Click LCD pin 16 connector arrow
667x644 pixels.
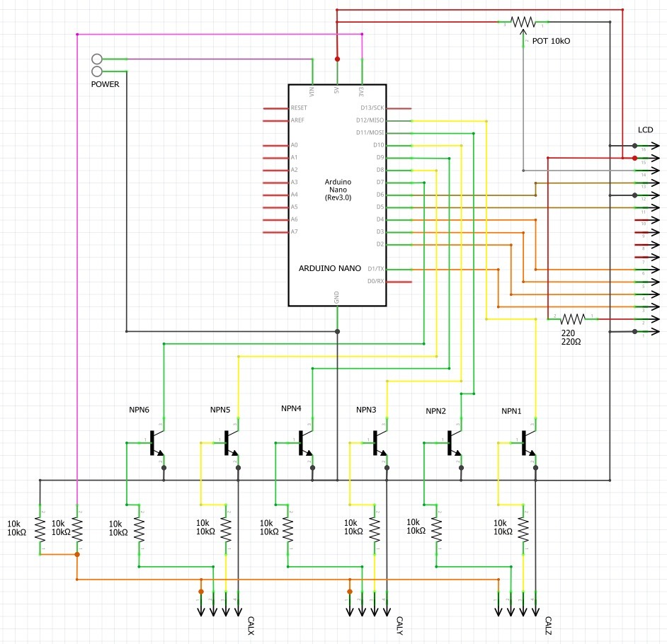[x=647, y=146]
